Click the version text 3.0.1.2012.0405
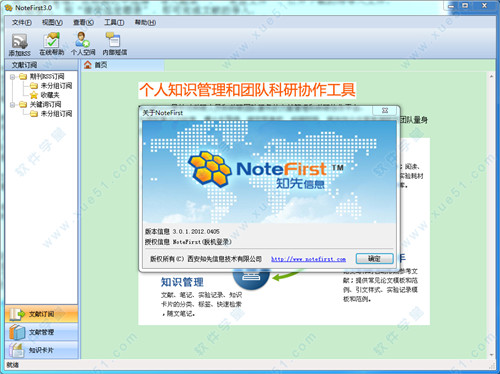Image resolution: width=500 pixels, height=374 pixels. click(x=196, y=231)
